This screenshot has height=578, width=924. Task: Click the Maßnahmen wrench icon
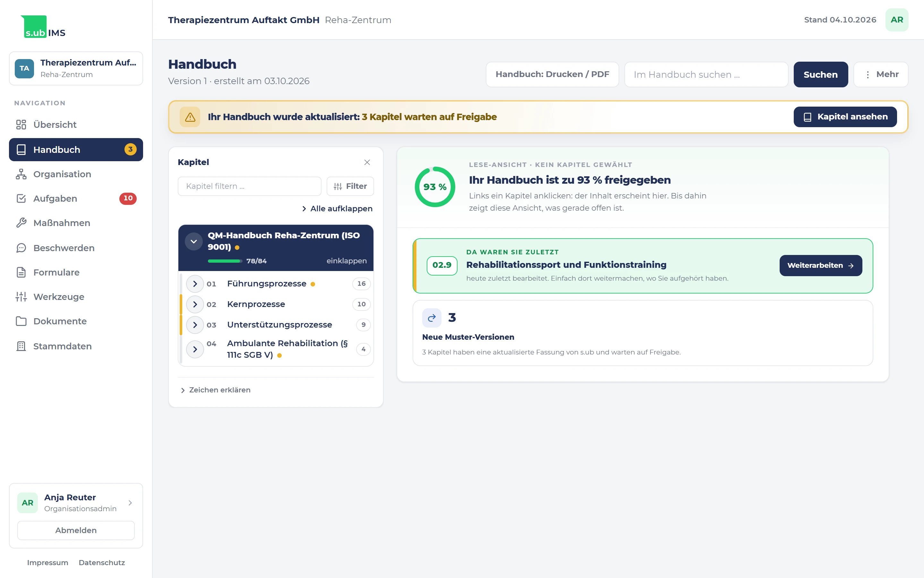[x=21, y=223]
